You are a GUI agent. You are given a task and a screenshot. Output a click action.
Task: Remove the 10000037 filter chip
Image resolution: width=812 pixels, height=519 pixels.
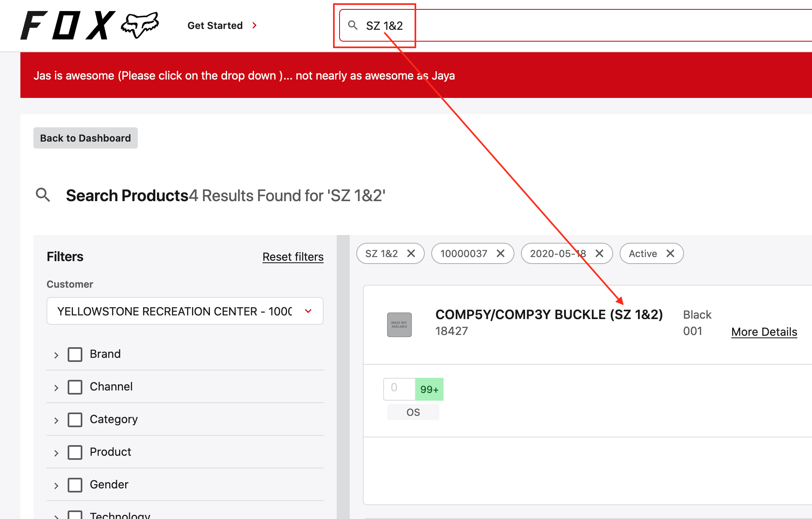click(501, 253)
